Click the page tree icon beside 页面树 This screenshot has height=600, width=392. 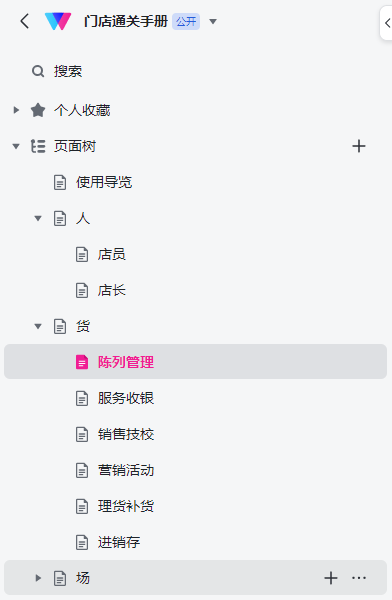pos(38,146)
